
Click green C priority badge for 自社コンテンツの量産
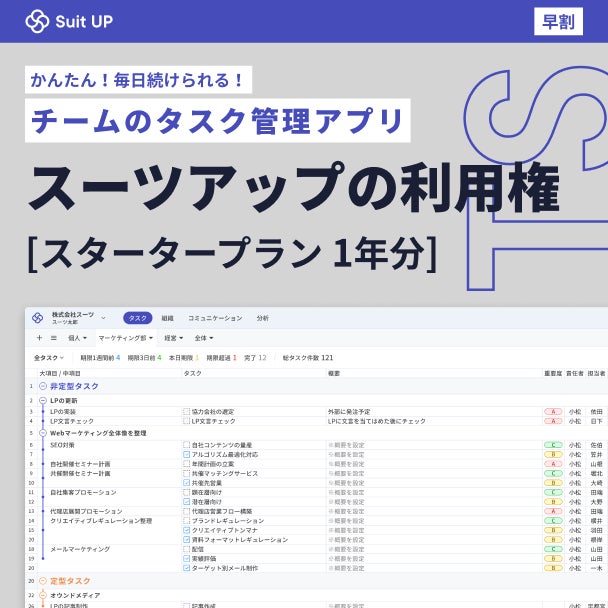coord(553,445)
